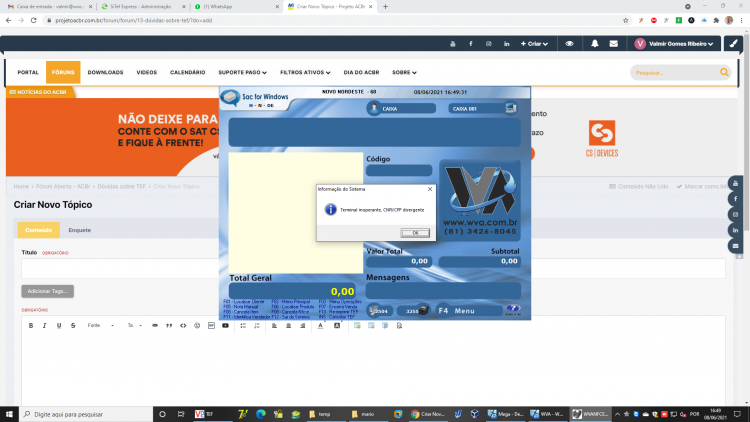This screenshot has width=750, height=422.
Task: Open the PORTAL menu item
Action: [28, 72]
